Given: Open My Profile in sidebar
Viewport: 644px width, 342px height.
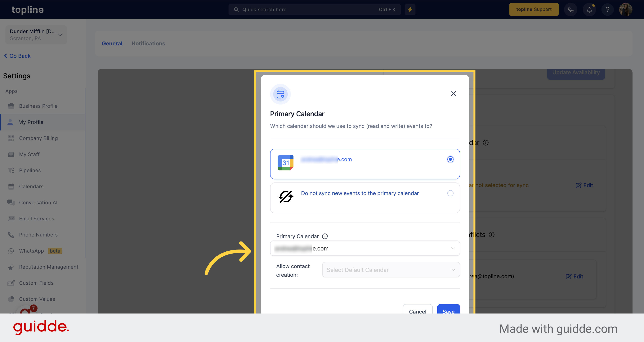Looking at the screenshot, I should [42, 122].
